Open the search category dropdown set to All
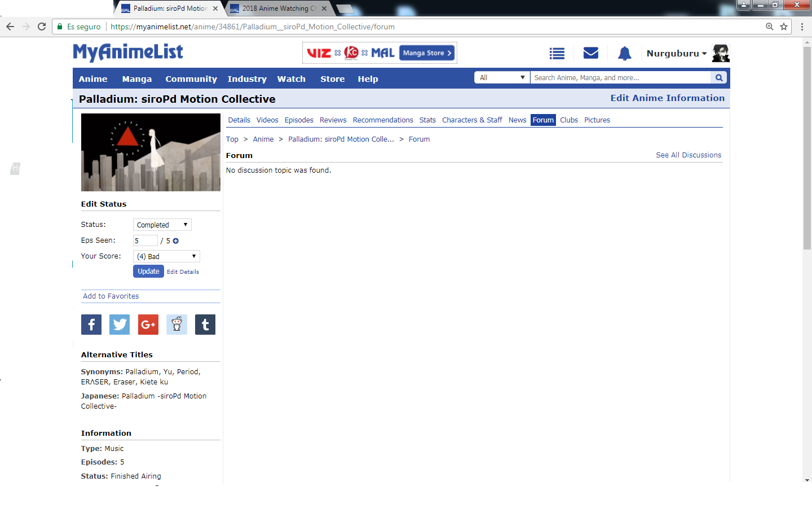The image size is (812, 508). [x=502, y=78]
